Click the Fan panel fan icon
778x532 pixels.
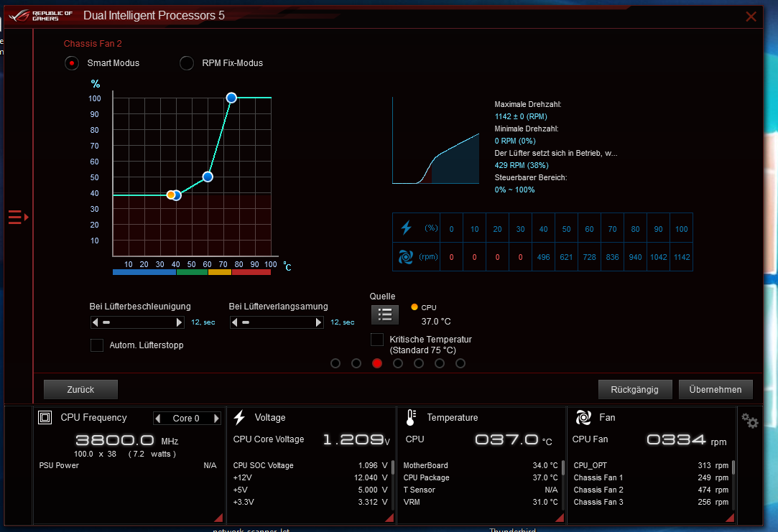583,417
